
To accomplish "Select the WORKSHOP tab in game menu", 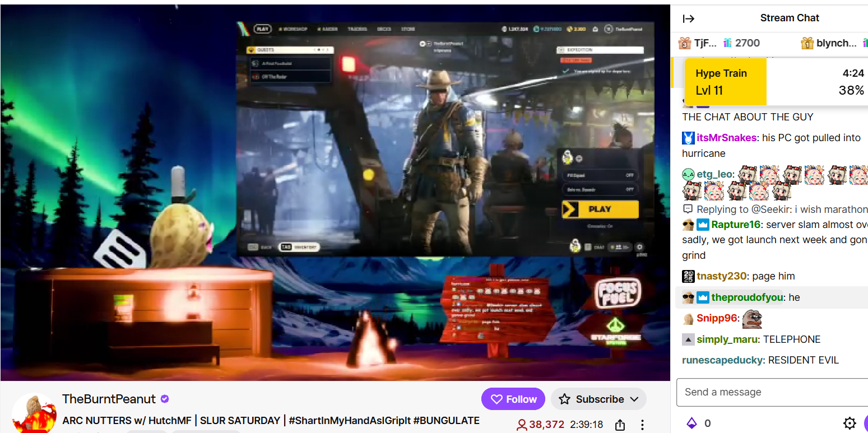I will [x=292, y=29].
